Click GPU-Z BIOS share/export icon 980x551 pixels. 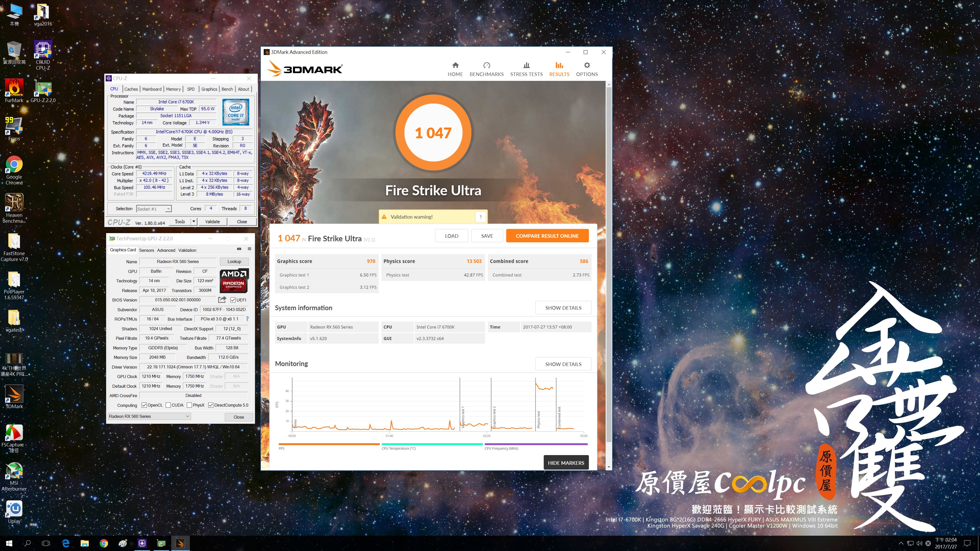point(222,300)
